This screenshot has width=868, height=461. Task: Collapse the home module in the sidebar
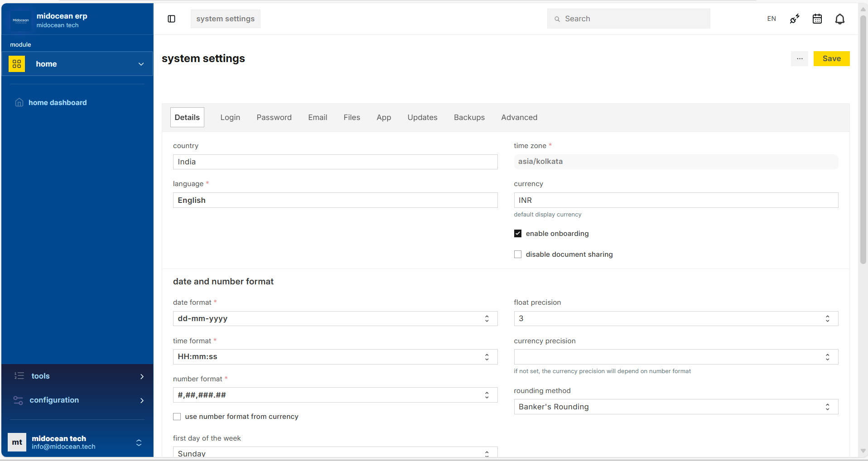(x=141, y=64)
